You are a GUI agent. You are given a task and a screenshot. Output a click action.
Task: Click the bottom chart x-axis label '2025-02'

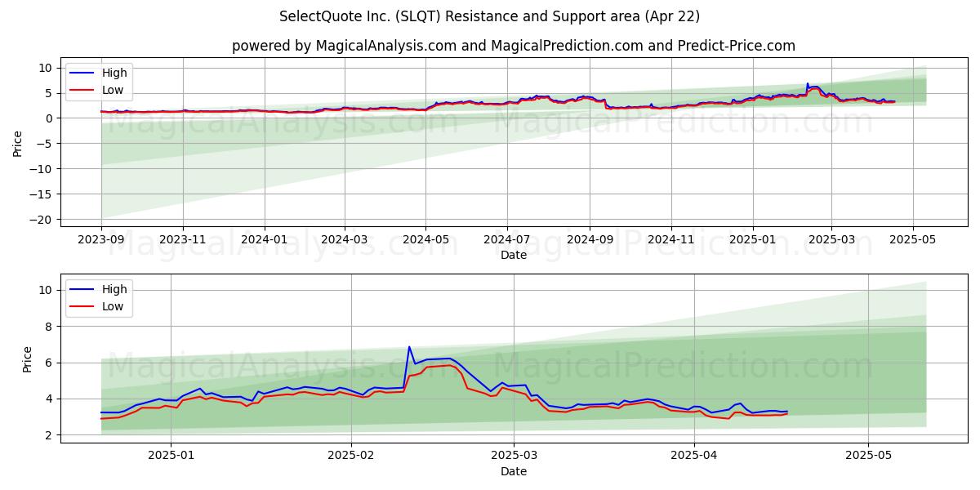[x=350, y=457]
